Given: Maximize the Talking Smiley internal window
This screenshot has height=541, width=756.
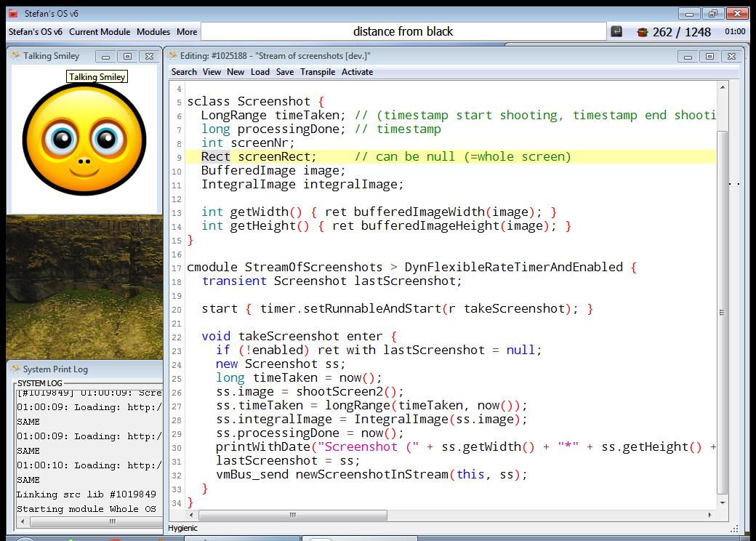Looking at the screenshot, I should (127, 56).
